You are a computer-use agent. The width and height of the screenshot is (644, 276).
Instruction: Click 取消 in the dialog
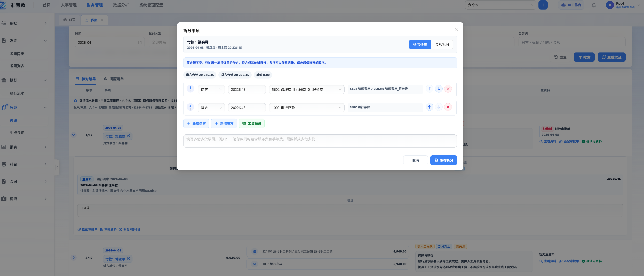click(415, 160)
